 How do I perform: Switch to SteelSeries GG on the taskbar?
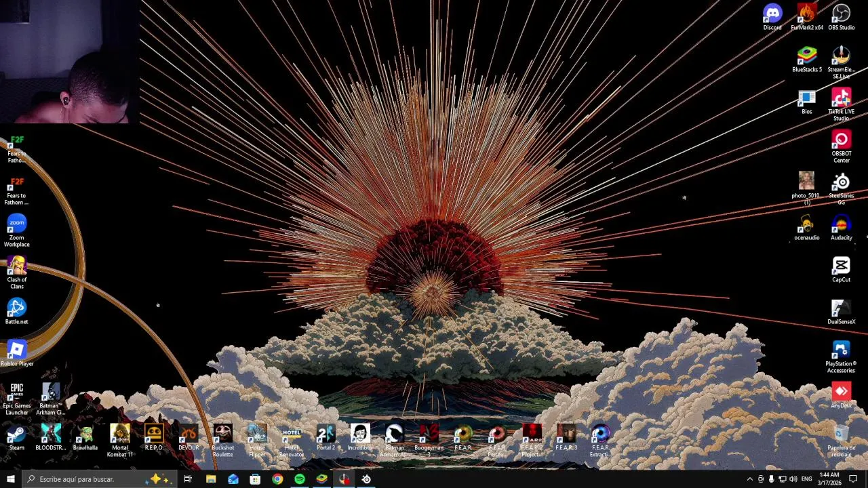(366, 479)
